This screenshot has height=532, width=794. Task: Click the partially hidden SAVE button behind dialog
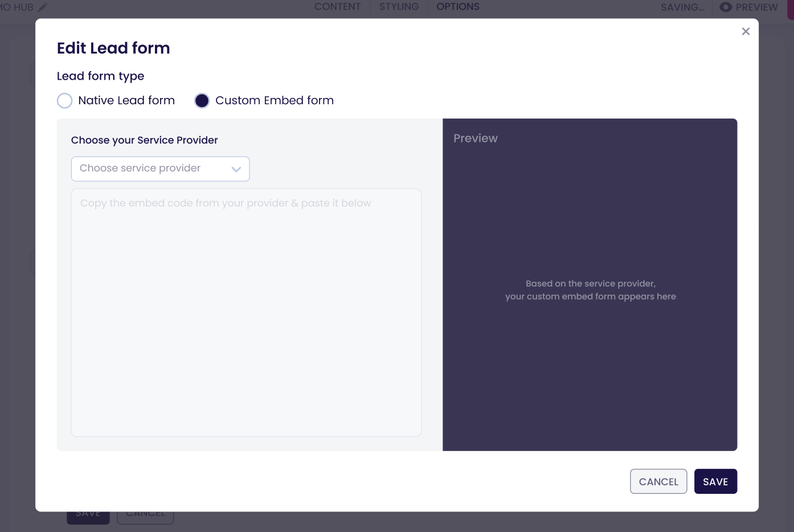point(88,516)
